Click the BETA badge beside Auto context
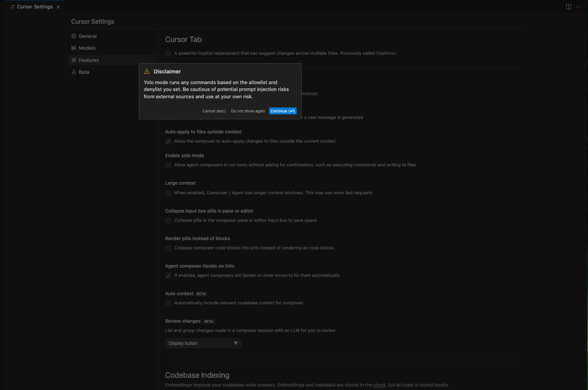 [201, 294]
